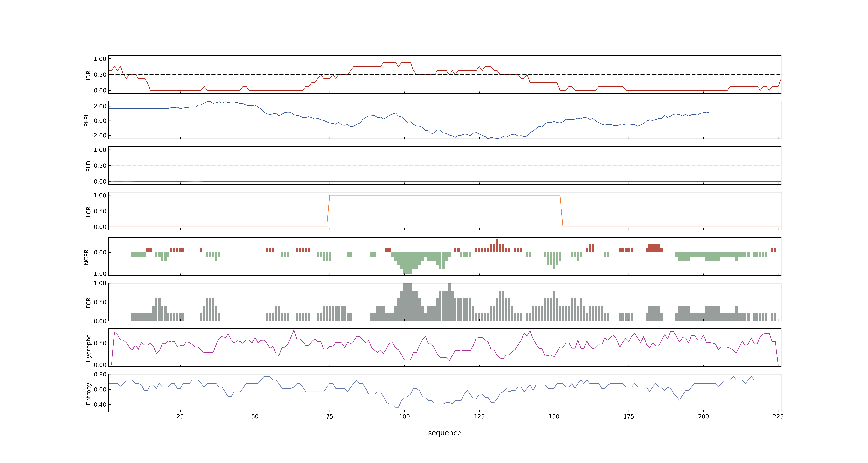Click the -2.00 tick on Pi-Pi axis
The image size is (868, 463).
99,135
